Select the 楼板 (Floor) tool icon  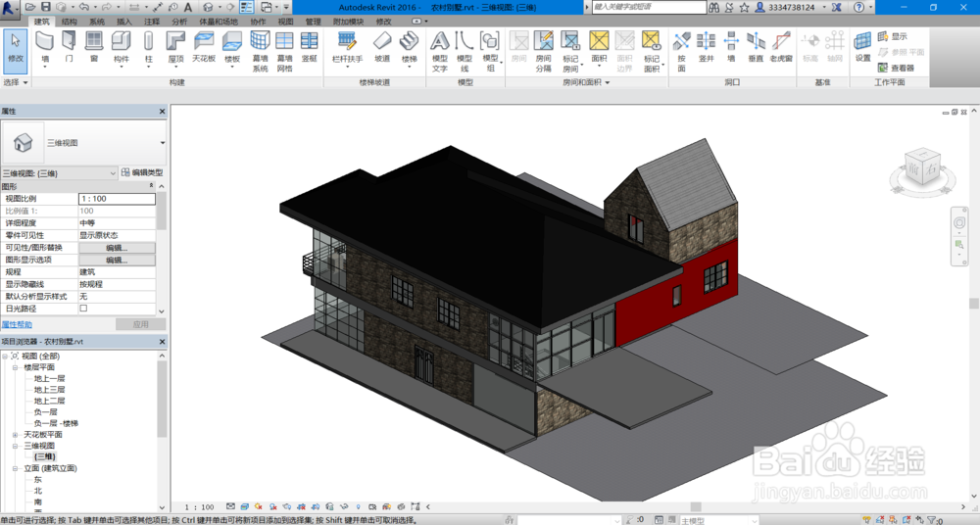(232, 42)
